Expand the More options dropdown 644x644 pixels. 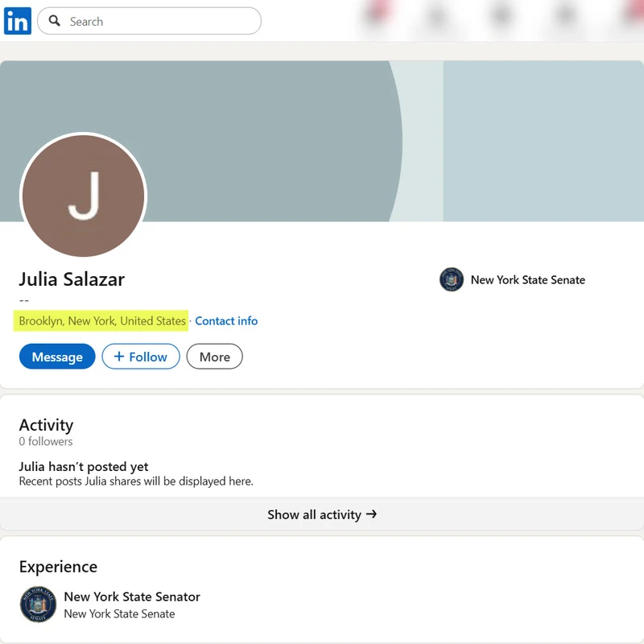(x=214, y=357)
